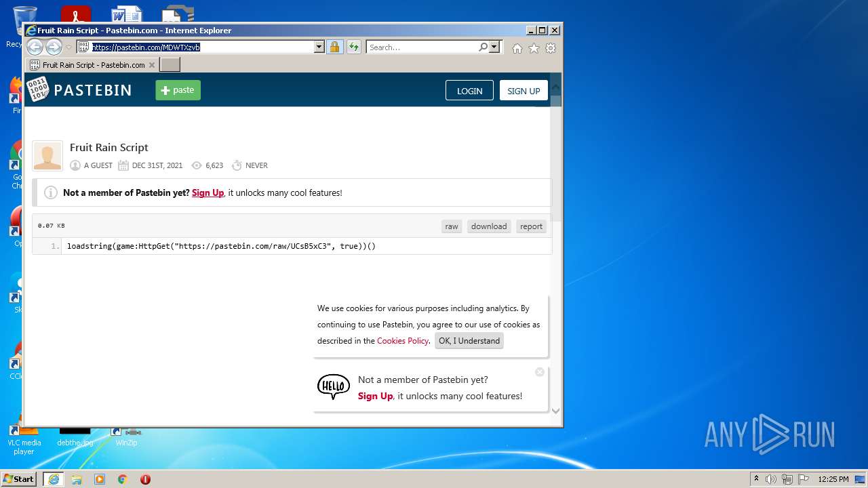The height and width of the screenshot is (488, 868).
Task: Show hidden tray icons arrow
Action: [x=756, y=479]
